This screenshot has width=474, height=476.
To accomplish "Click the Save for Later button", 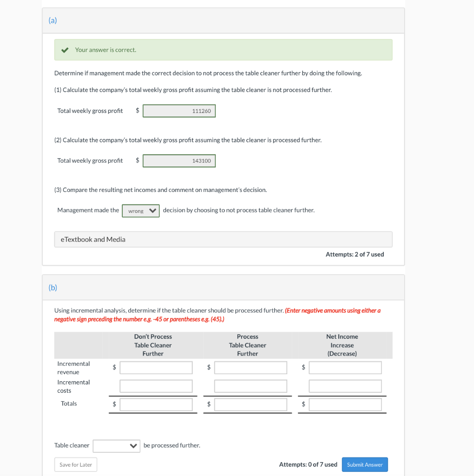I will (76, 464).
